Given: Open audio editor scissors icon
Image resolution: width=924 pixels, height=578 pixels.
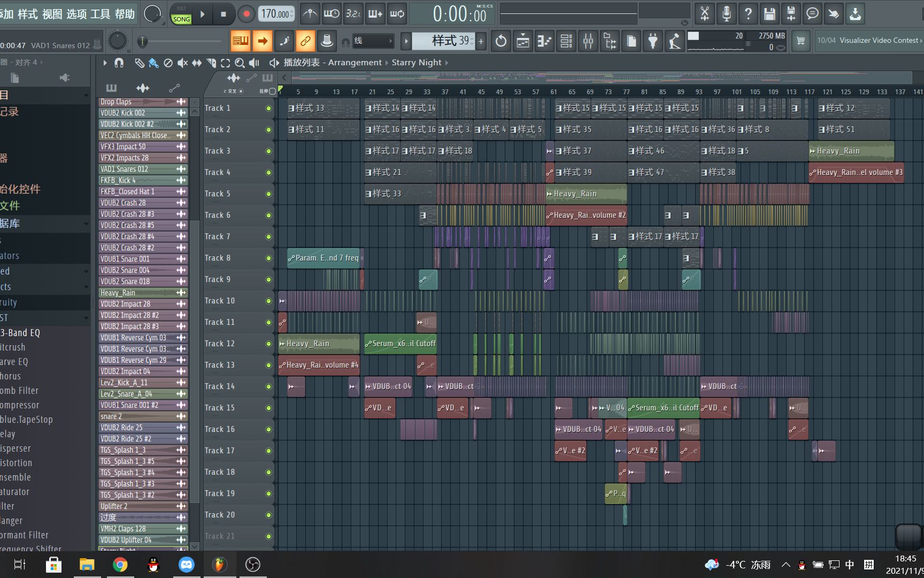Looking at the screenshot, I should [x=705, y=14].
